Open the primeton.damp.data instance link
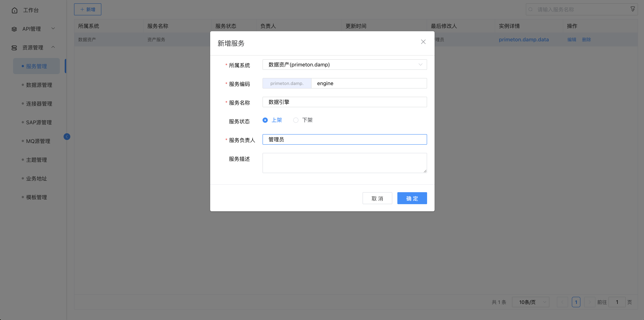 [x=524, y=39]
